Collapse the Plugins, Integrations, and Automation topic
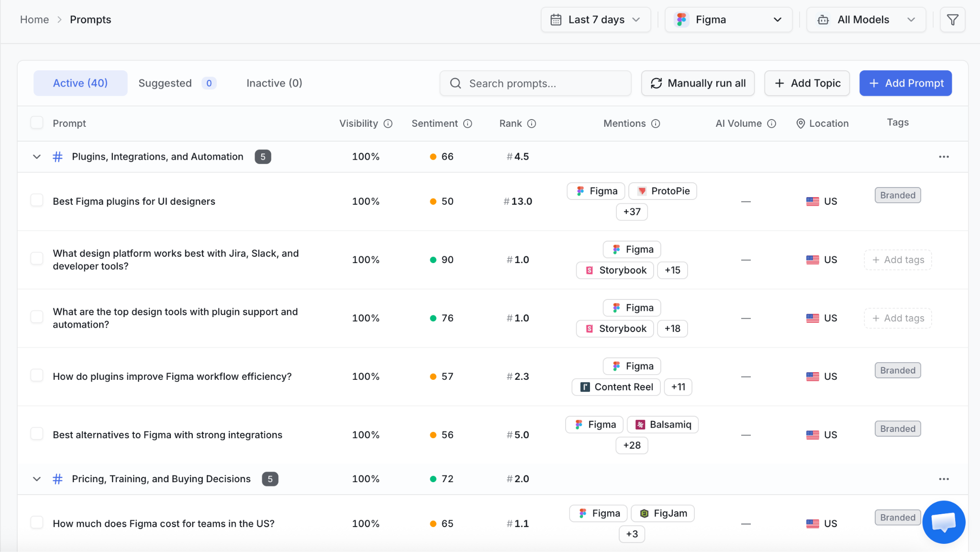Screen dimensions: 980x552 click(37, 157)
